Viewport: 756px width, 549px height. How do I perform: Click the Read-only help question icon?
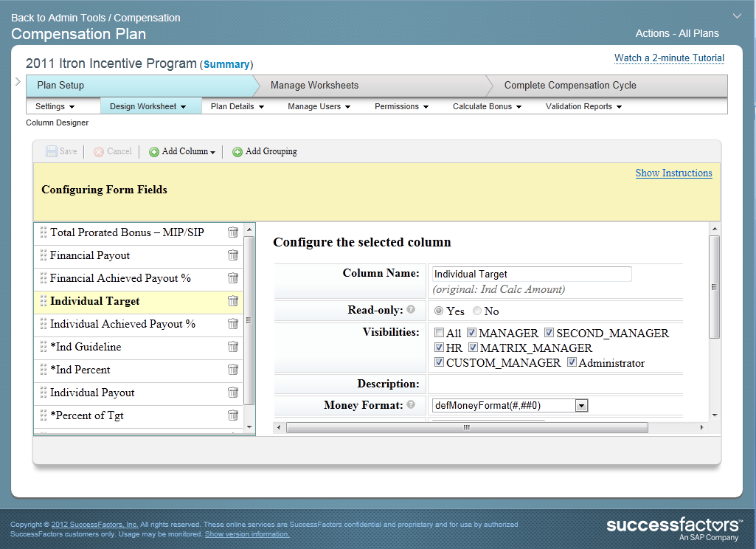(x=411, y=309)
